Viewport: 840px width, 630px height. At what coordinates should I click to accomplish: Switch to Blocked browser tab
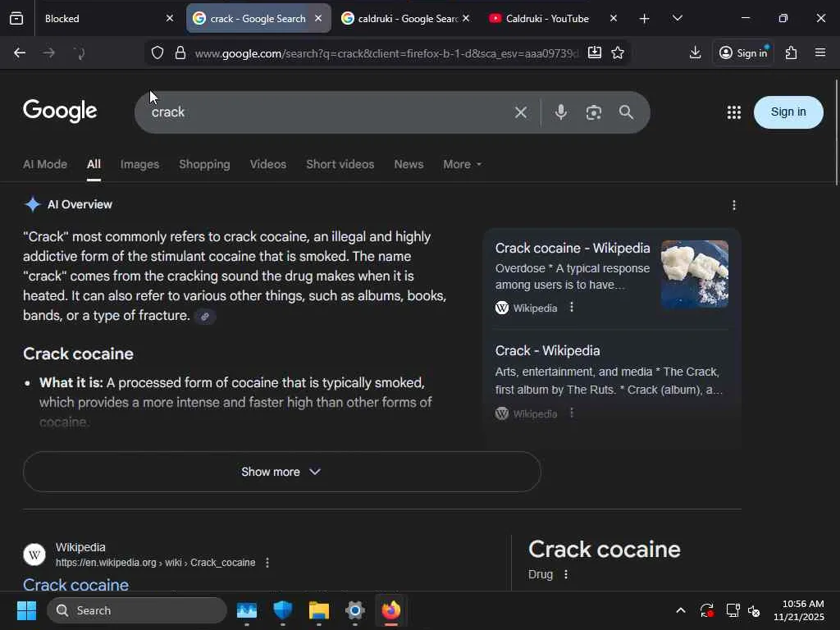tap(102, 18)
